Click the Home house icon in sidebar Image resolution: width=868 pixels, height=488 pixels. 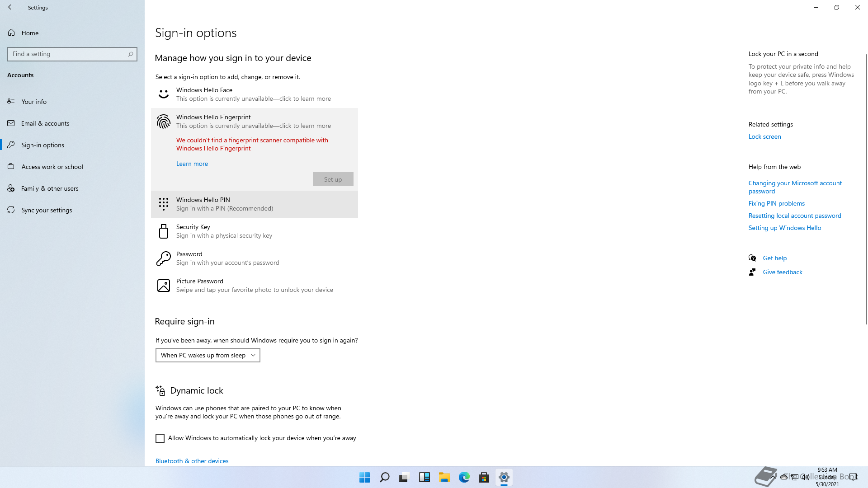(11, 33)
